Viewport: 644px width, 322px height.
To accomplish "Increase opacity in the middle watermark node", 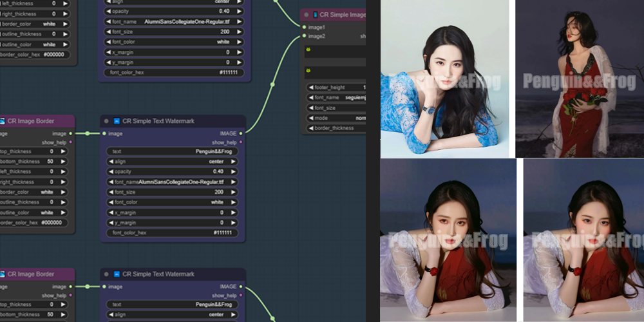I will (x=234, y=172).
